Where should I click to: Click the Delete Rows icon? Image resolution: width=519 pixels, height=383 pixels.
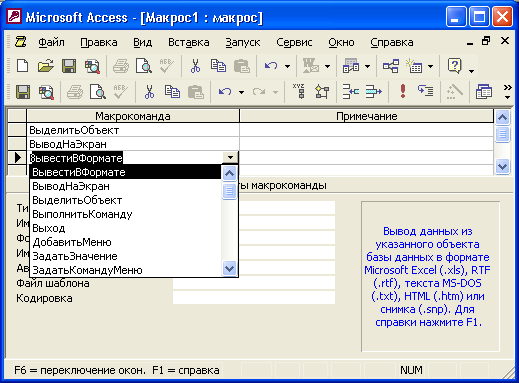tap(374, 91)
